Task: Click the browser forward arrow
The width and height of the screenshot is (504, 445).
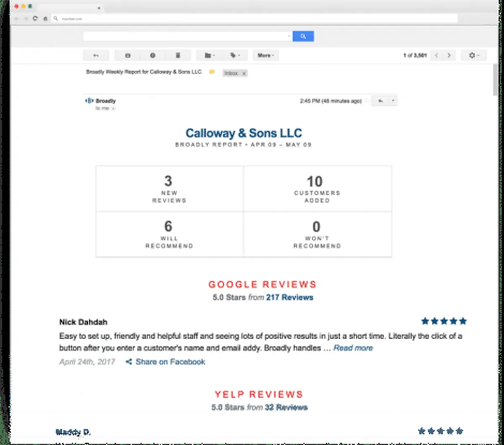Action: pyautogui.click(x=26, y=18)
